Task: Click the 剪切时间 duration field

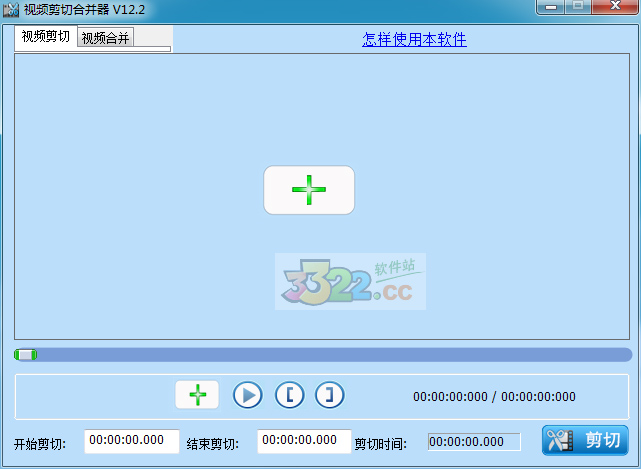Action: [474, 442]
